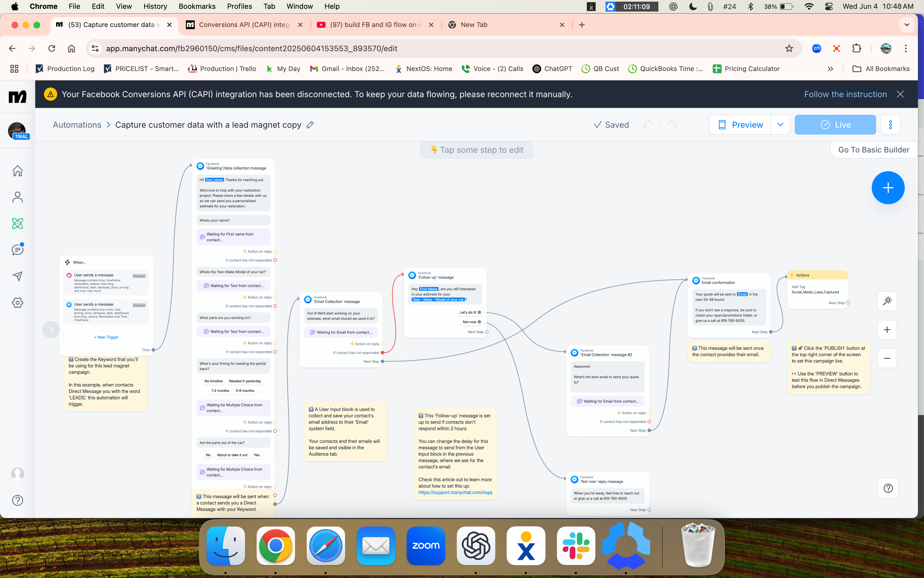The width and height of the screenshot is (924, 578).
Task: Open Contacts from the sidebar
Action: click(18, 197)
